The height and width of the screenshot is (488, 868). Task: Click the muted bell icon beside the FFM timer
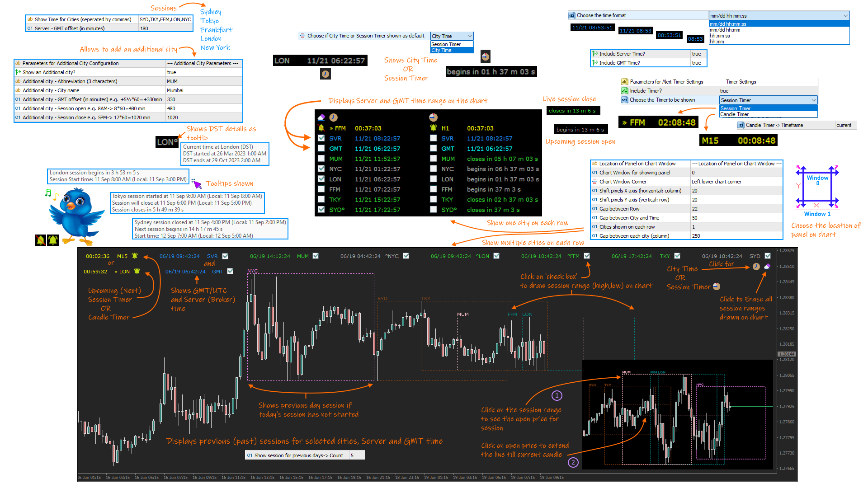point(321,129)
